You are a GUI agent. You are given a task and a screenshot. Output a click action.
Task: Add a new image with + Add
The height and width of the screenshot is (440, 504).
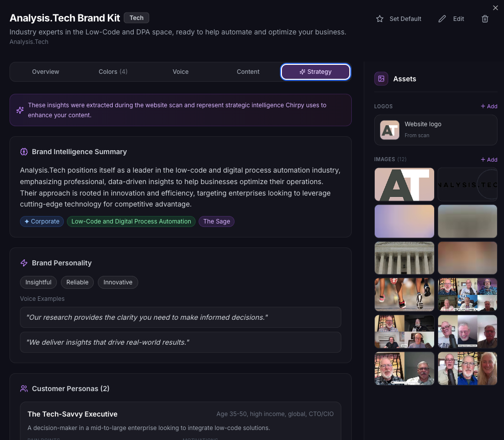[489, 160]
